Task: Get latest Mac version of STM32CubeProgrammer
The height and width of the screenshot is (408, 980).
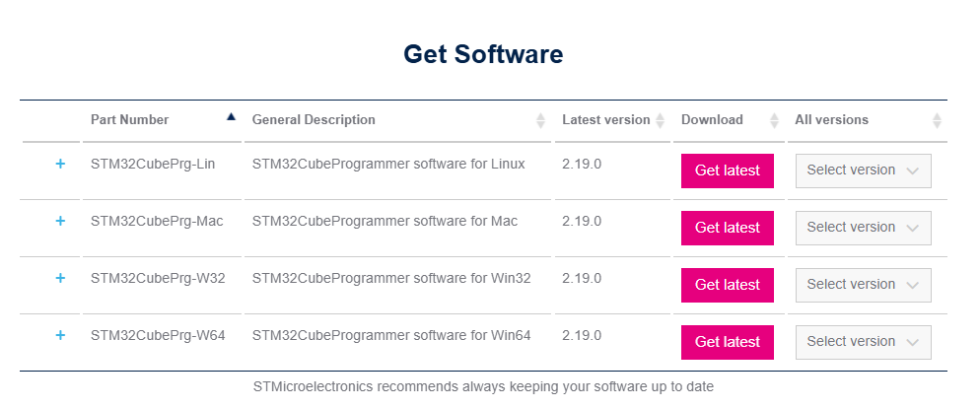Action: 727,228
